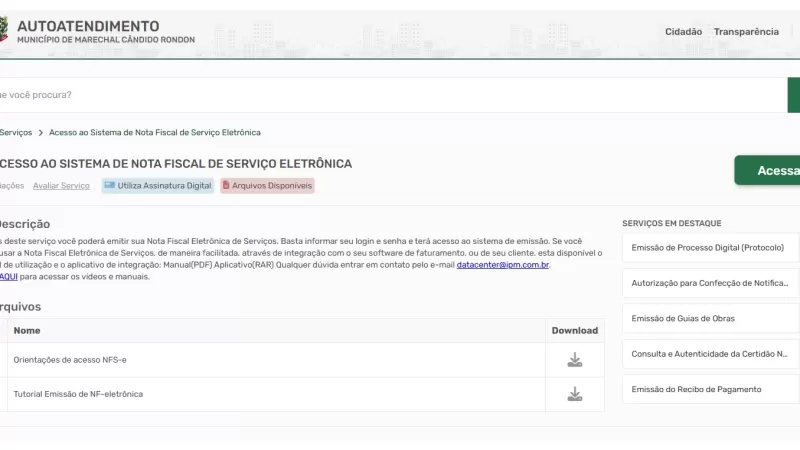Go to Serviços in the breadcrumb
Viewport: 800px width, 450px height.
click(x=16, y=132)
